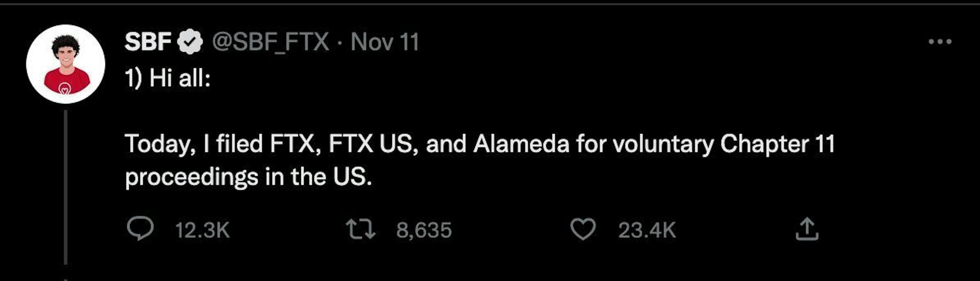Image resolution: width=980 pixels, height=281 pixels.
Task: Click the words "Chapter 11" in tweet
Action: [777, 144]
